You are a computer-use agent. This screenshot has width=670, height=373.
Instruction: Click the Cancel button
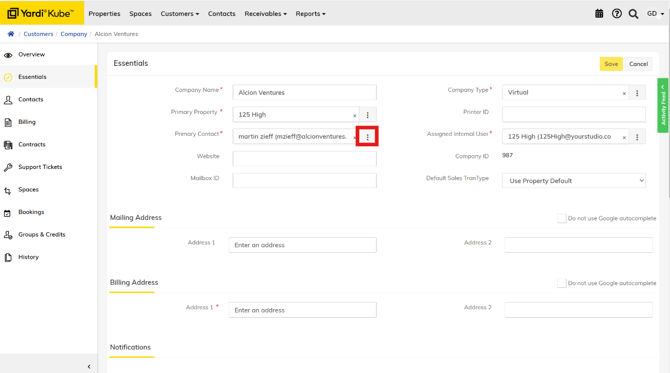[x=638, y=64]
